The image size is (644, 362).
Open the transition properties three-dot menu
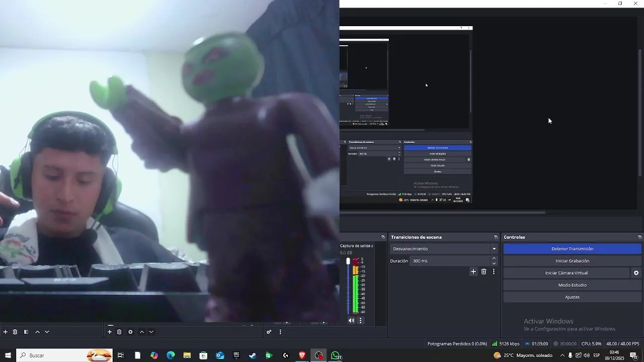[494, 271]
